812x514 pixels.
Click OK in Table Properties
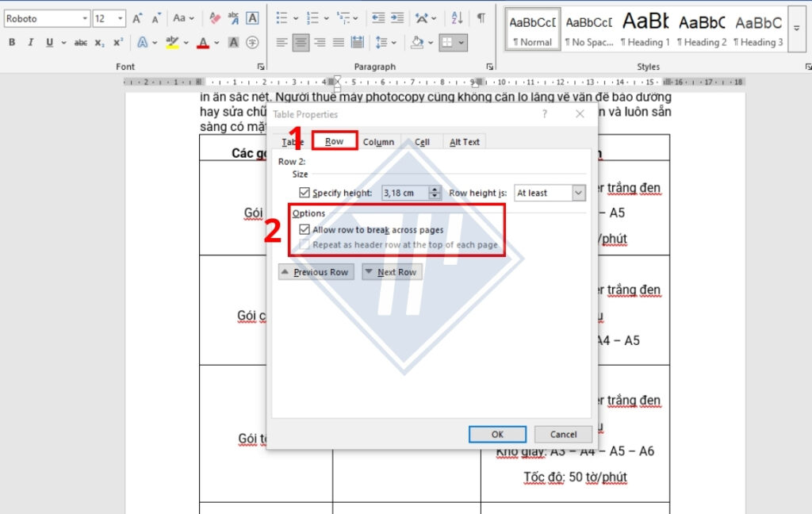point(497,434)
